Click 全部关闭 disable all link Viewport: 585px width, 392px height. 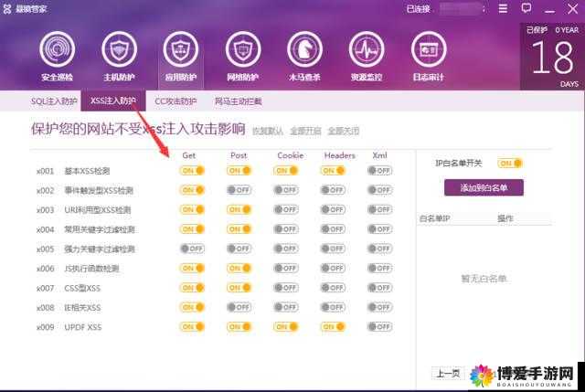344,131
